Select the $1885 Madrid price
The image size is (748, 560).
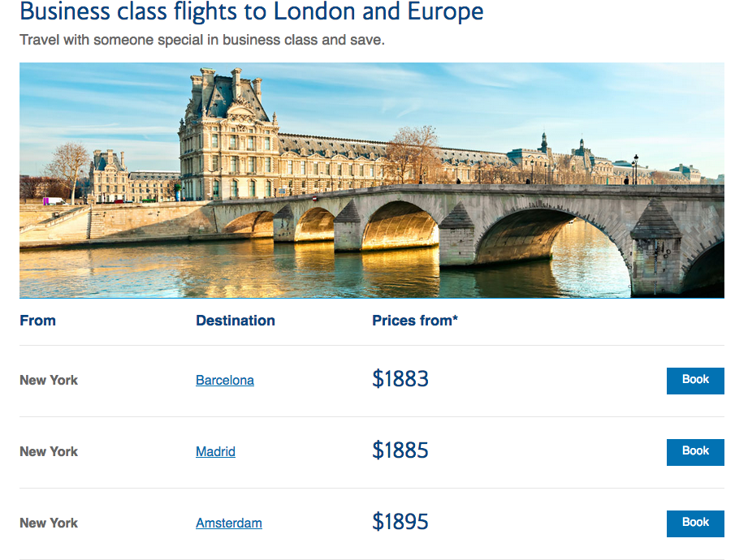(x=400, y=450)
